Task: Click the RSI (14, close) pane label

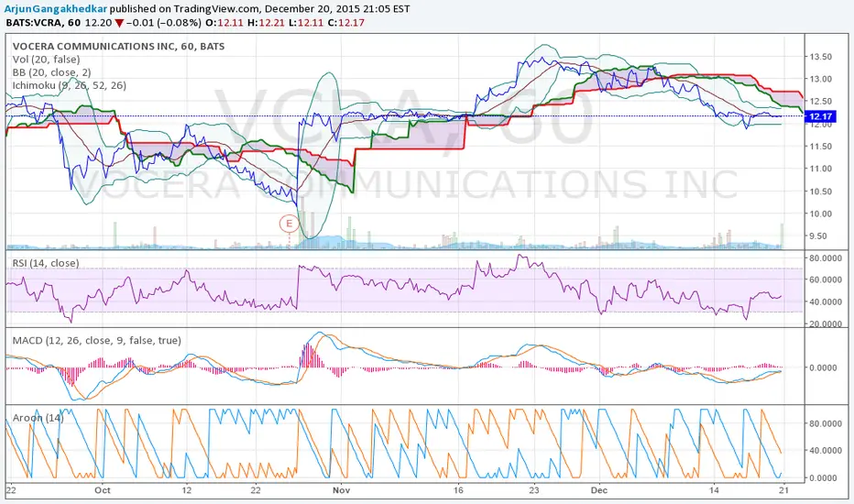Action: click(46, 263)
